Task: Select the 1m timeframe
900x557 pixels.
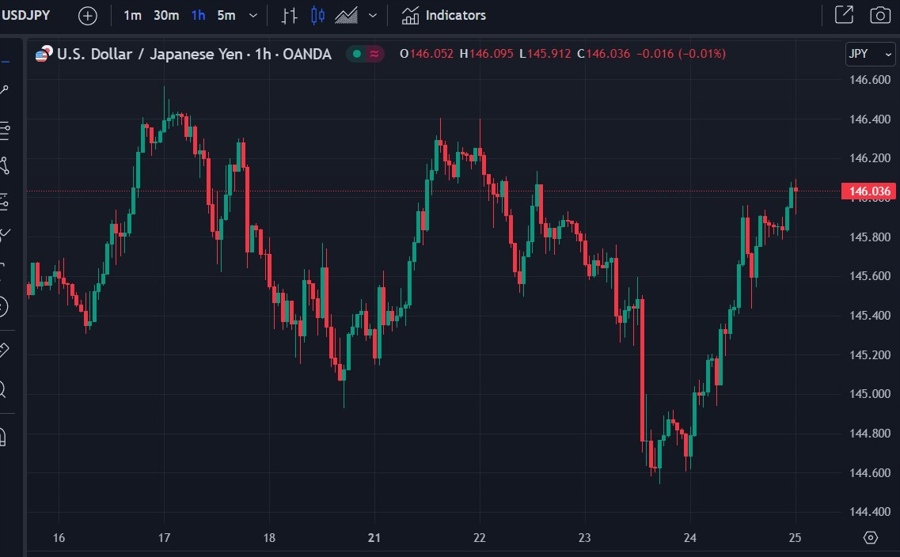Action: pos(132,16)
